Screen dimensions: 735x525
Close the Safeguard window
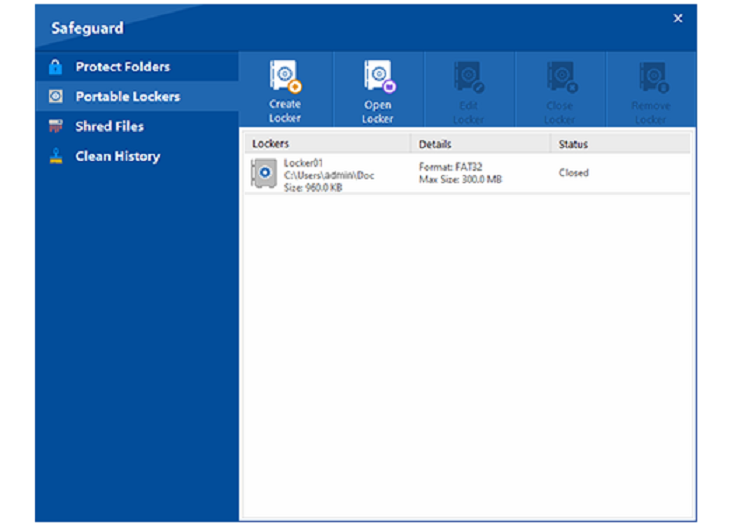point(678,18)
